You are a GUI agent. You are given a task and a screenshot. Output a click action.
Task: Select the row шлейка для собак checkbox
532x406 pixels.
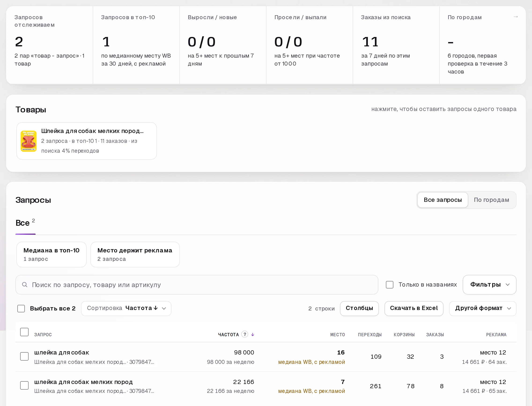(x=24, y=356)
